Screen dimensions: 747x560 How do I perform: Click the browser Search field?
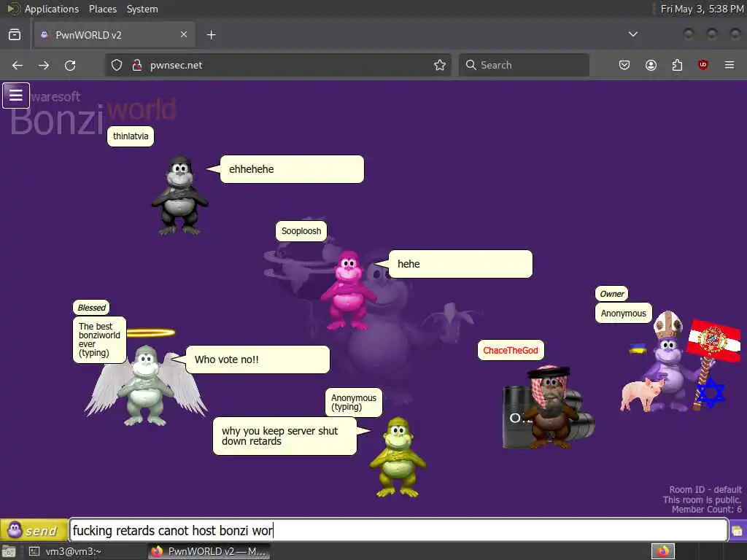tap(524, 65)
